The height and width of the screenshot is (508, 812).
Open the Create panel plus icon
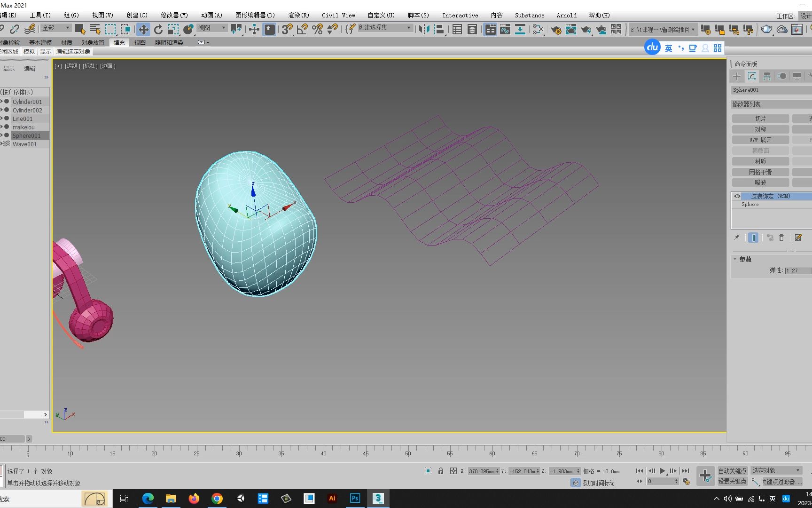tap(737, 76)
